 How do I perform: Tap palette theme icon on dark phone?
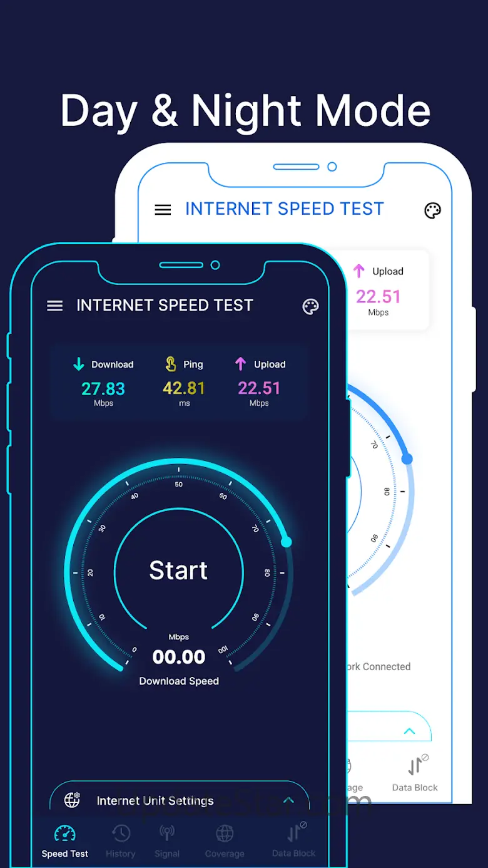(310, 306)
